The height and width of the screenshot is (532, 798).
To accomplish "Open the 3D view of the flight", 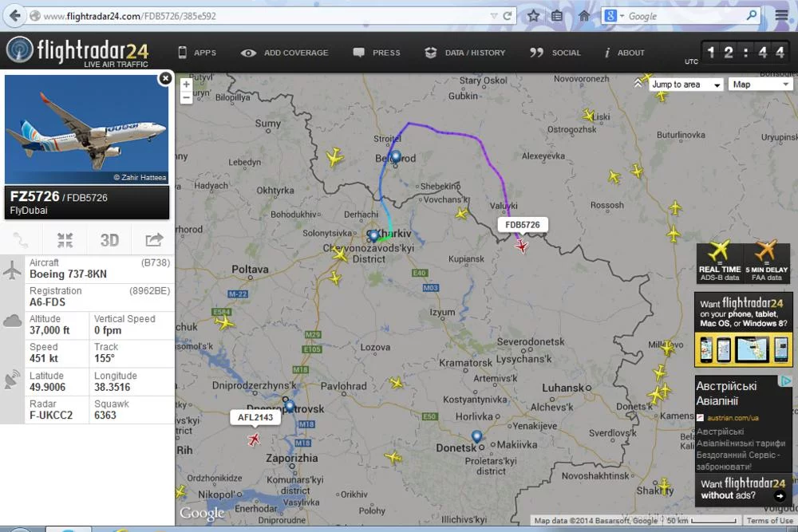I will tap(109, 240).
